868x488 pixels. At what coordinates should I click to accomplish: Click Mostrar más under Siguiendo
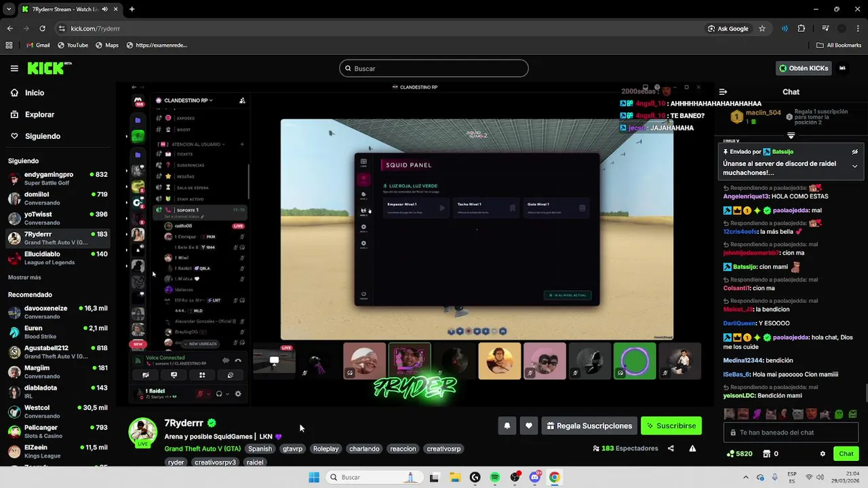24,277
